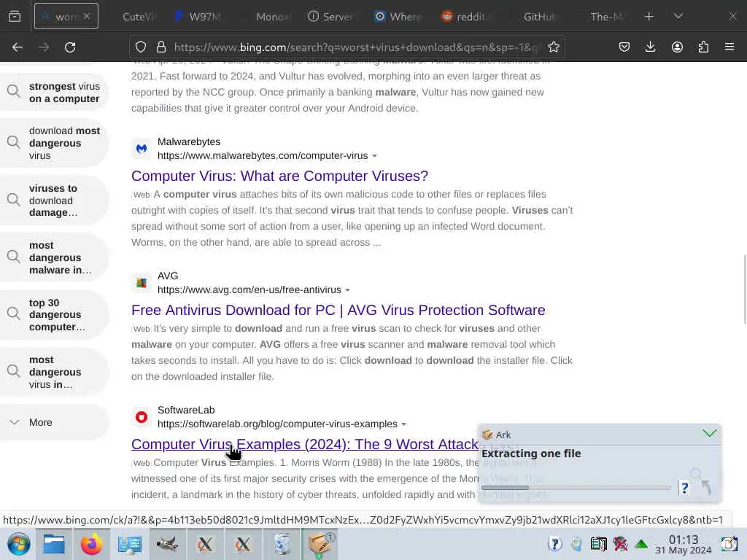The image size is (747, 560).
Task: Close the active 'wor' search tab
Action: (x=87, y=16)
